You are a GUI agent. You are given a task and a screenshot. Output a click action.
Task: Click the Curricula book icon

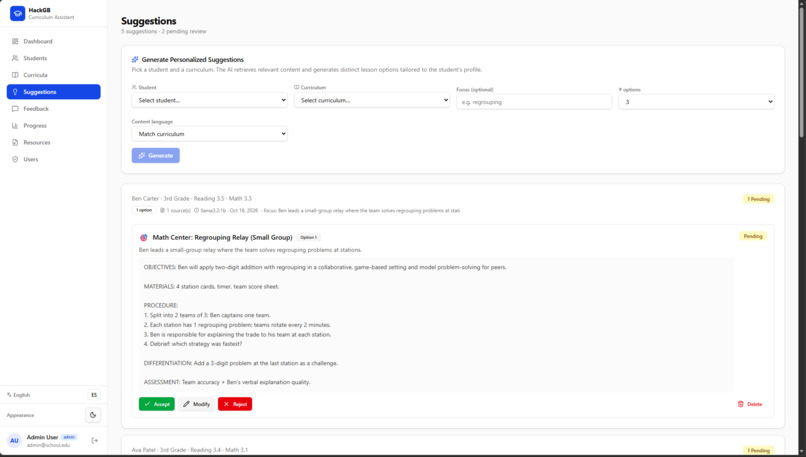(15, 75)
